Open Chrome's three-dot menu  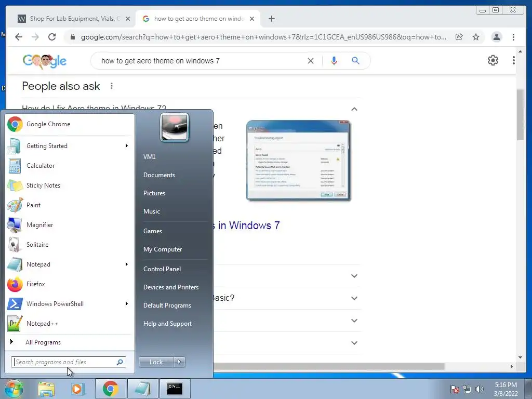[x=513, y=37]
